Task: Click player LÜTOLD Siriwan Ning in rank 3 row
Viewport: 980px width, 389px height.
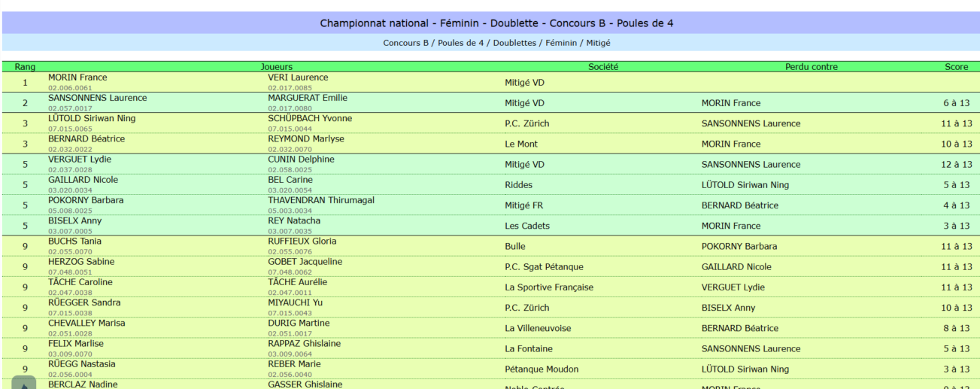Action: coord(92,118)
